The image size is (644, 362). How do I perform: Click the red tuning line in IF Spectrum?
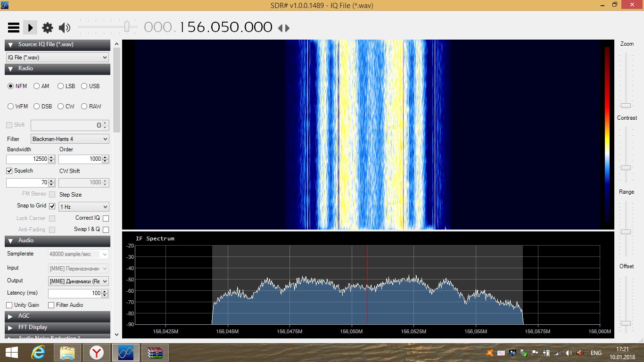click(x=367, y=285)
